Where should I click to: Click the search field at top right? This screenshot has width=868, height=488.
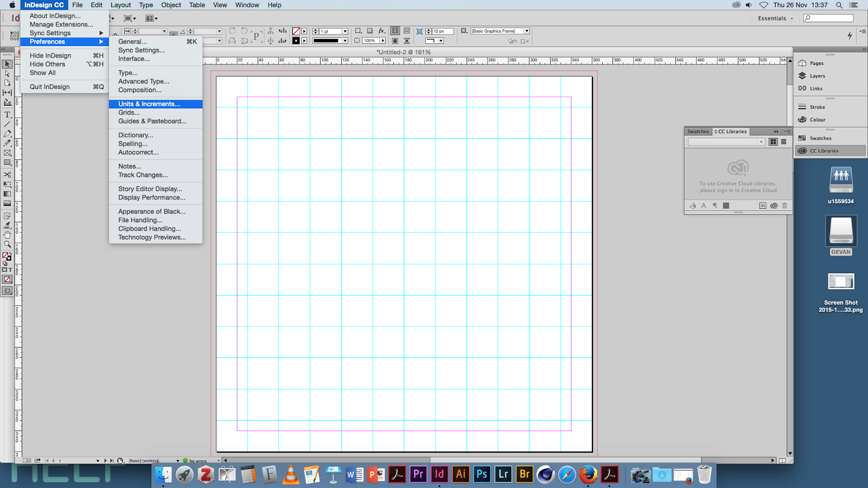[828, 18]
